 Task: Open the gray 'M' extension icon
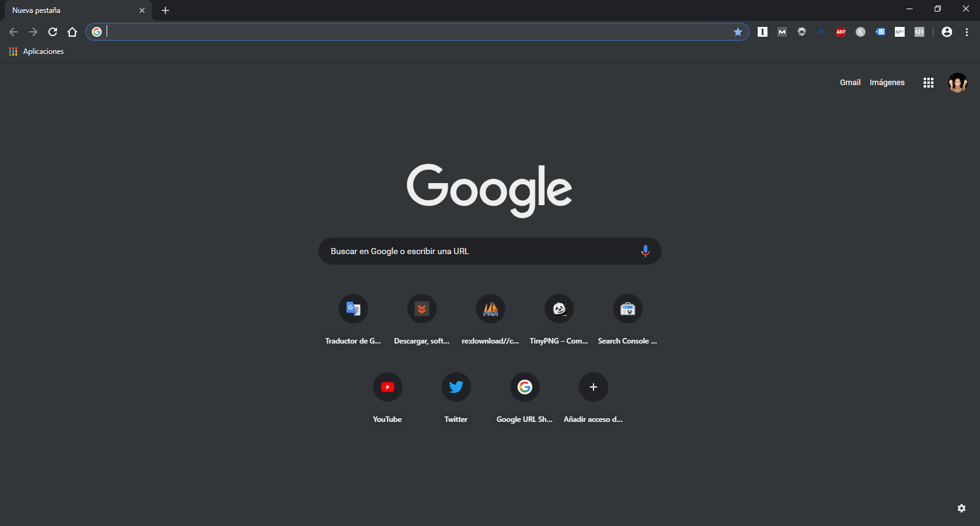coord(782,32)
